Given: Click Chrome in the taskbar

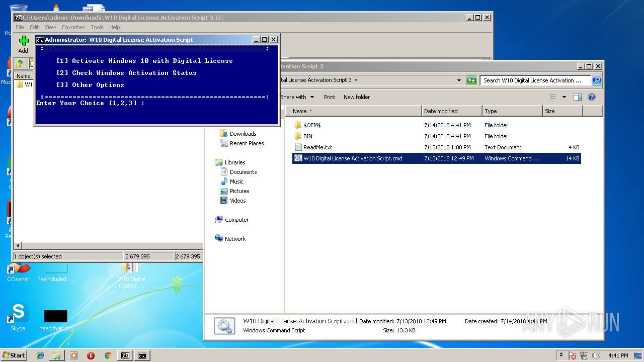Looking at the screenshot, I should pos(108,355).
